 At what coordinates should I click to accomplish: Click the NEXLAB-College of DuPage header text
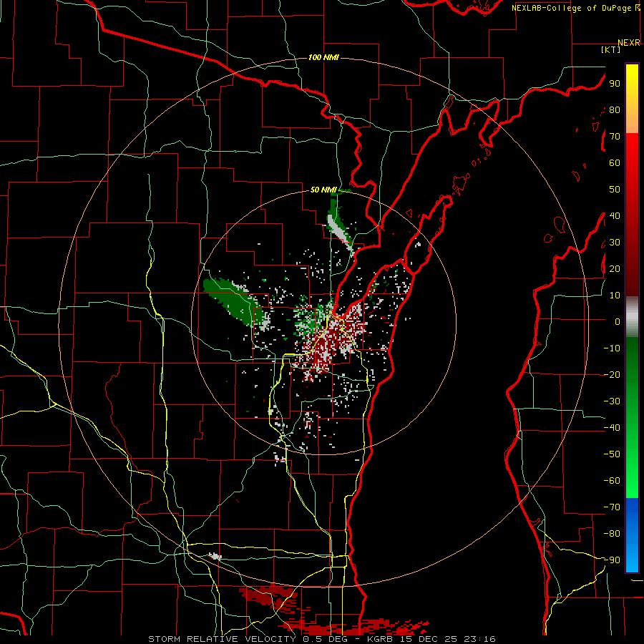[571, 8]
